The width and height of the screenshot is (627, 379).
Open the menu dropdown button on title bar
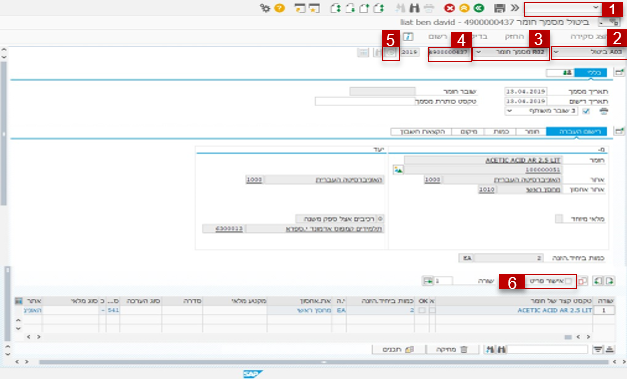pos(609,22)
